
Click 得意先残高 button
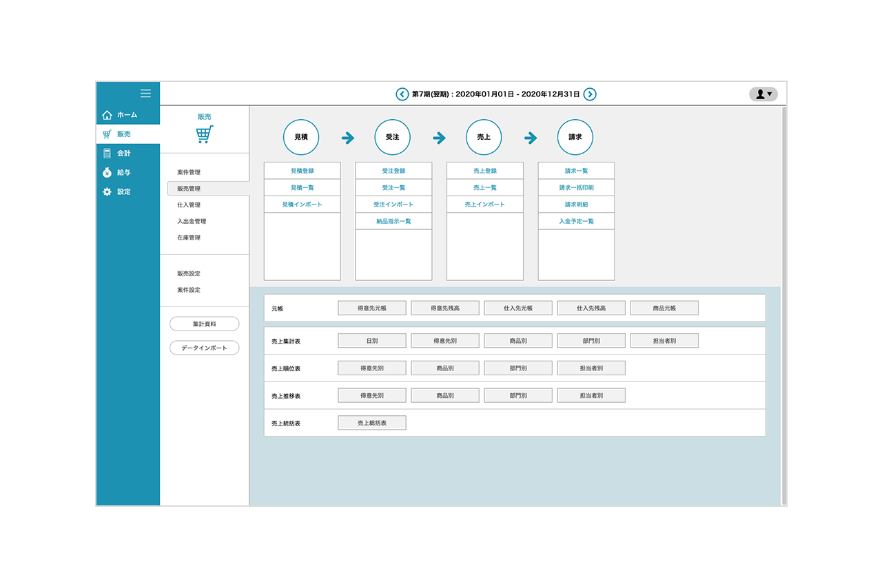coord(445,308)
